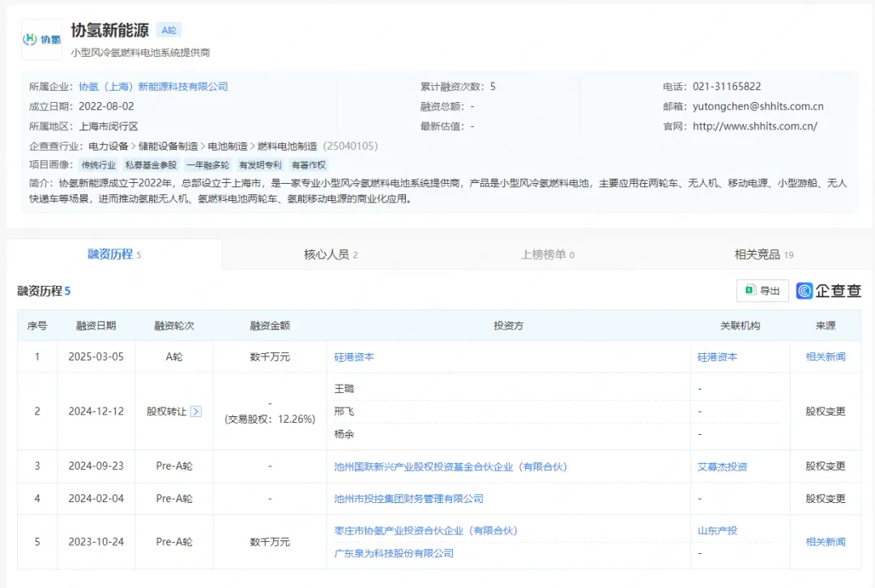Image resolution: width=875 pixels, height=588 pixels.
Task: Click the 协氢 company logo
Action: 42,40
